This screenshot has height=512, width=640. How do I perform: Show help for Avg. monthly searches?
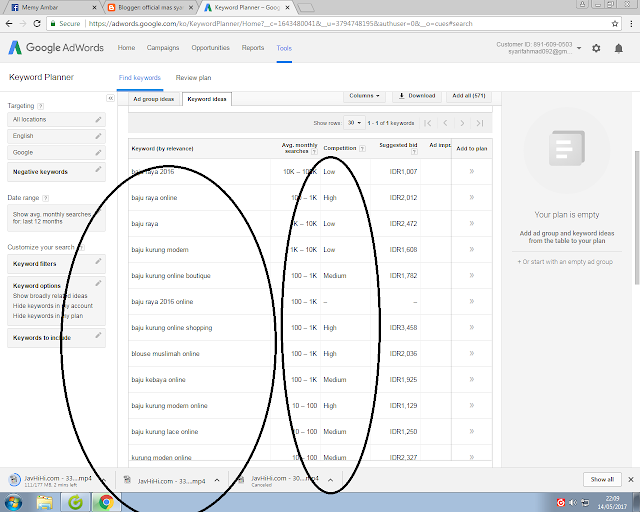pos(314,151)
